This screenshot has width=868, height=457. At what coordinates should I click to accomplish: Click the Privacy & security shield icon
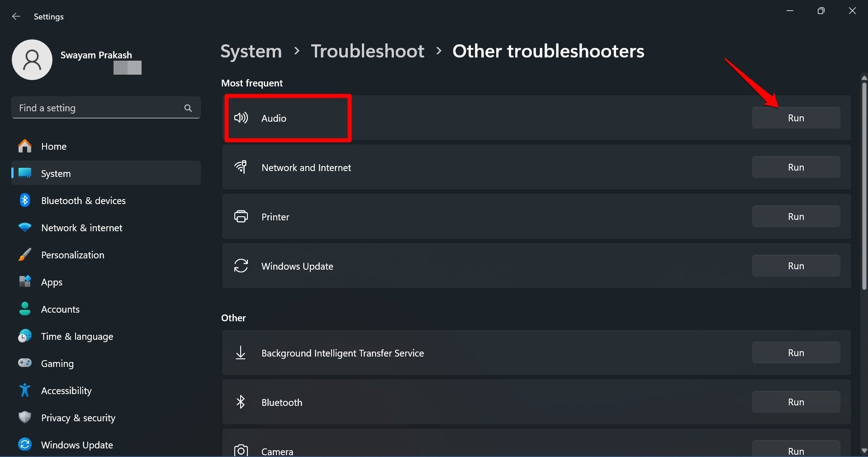(25, 417)
